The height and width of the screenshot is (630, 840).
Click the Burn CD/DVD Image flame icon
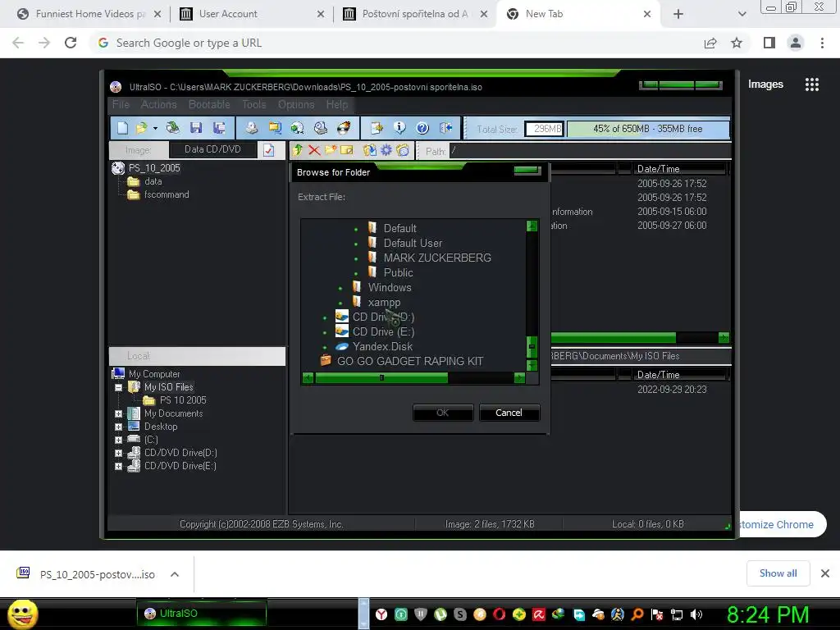pos(344,127)
